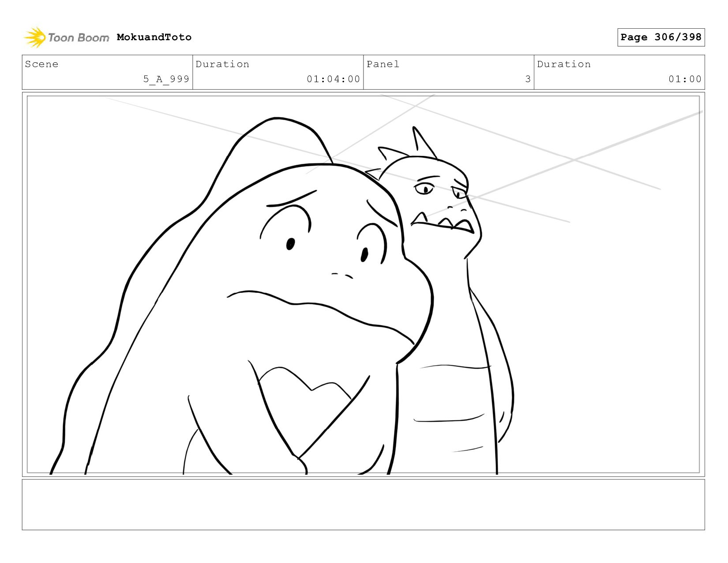The width and height of the screenshot is (728, 563).
Task: Click the Page 306/398 indicator
Action: 661,37
